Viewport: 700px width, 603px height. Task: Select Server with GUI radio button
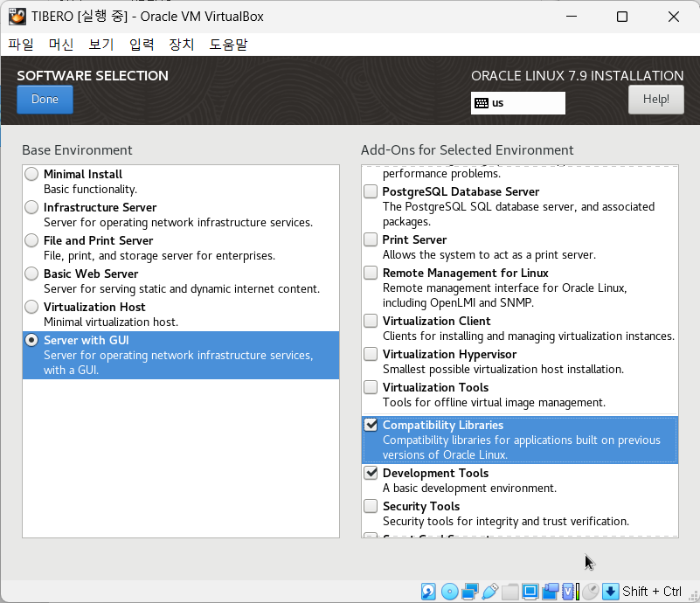31,340
